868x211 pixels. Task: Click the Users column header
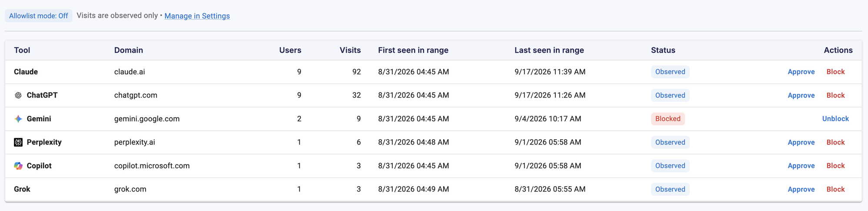tap(290, 50)
